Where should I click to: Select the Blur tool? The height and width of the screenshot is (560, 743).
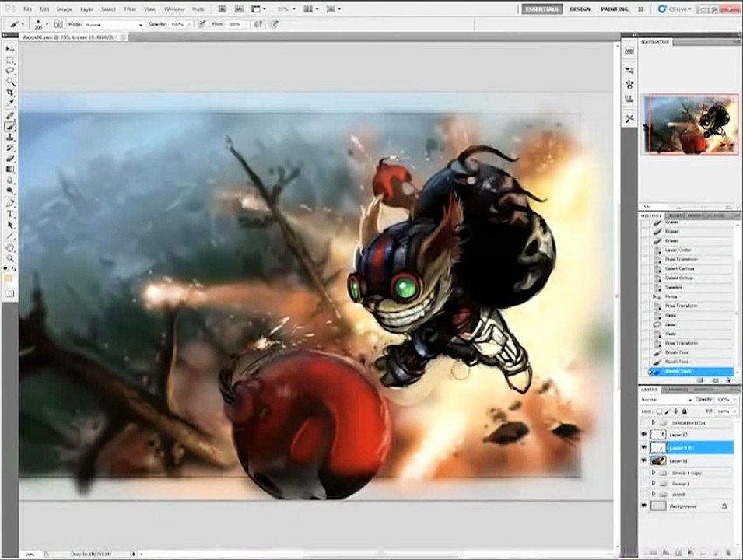point(10,180)
